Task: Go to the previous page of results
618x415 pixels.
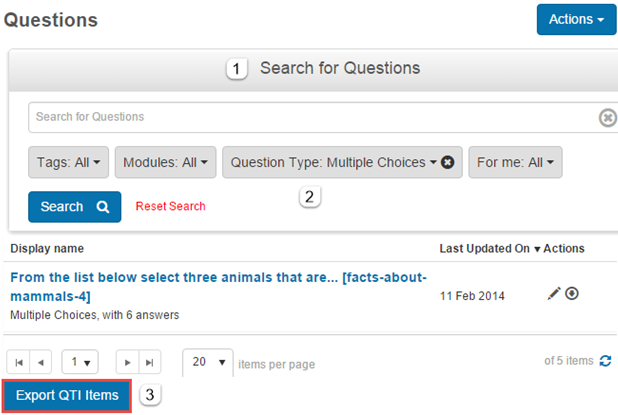Action: 42,362
